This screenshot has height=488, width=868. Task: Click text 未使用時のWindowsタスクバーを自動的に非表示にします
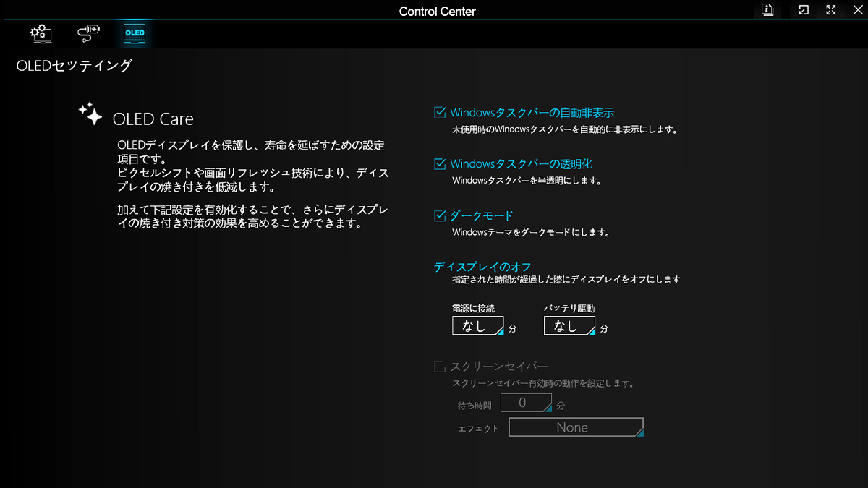(564, 130)
